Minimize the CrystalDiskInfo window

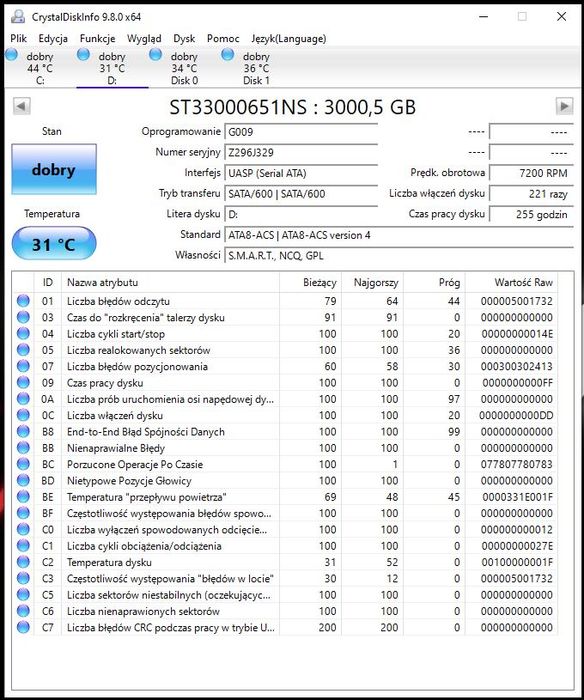tap(483, 17)
